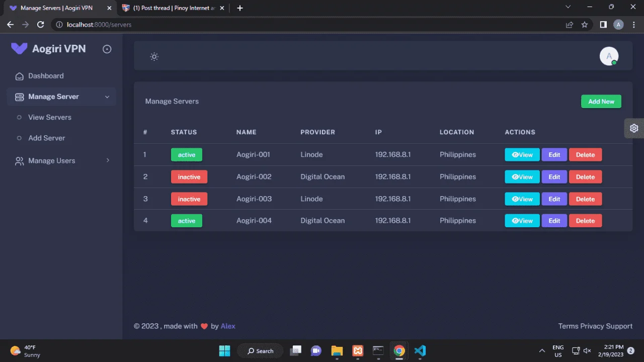Screen dimensions: 644x362
Task: Open the Terms footer link
Action: (x=569, y=326)
